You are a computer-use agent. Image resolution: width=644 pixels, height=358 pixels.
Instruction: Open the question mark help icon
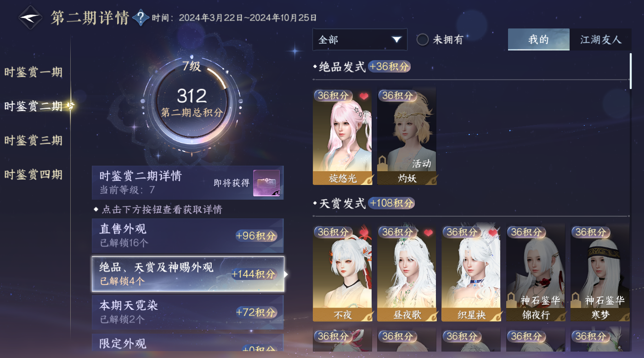(141, 18)
